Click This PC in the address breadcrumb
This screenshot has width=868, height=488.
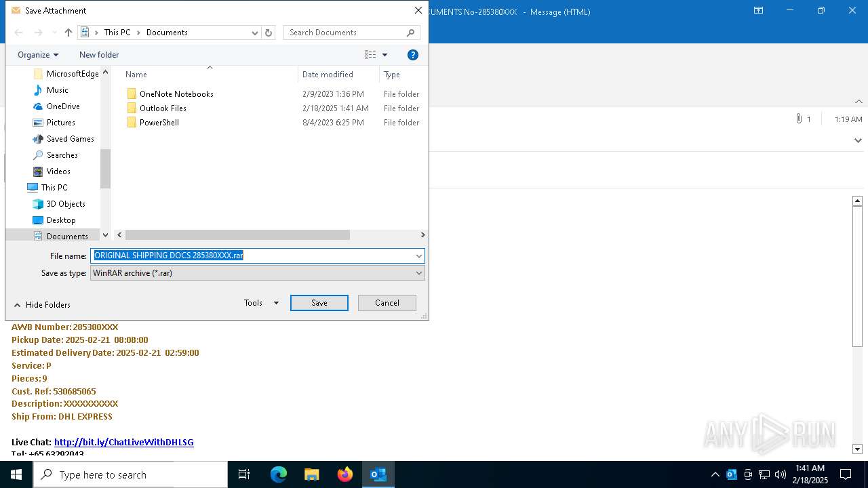point(117,33)
